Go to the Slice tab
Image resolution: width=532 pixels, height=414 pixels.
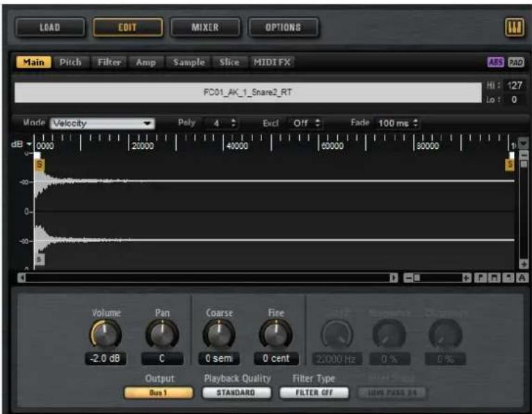(229, 62)
